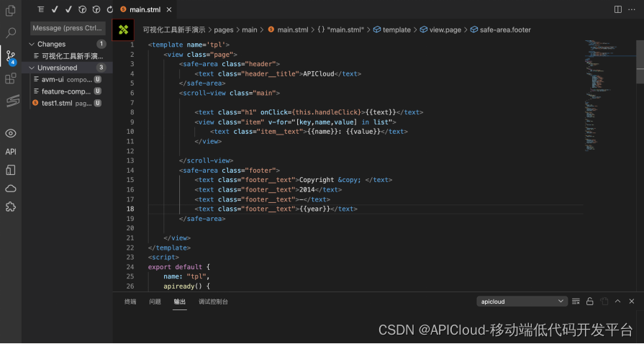This screenshot has height=344, width=644.
Task: Open the cloud panel in activity bar
Action: tap(11, 189)
